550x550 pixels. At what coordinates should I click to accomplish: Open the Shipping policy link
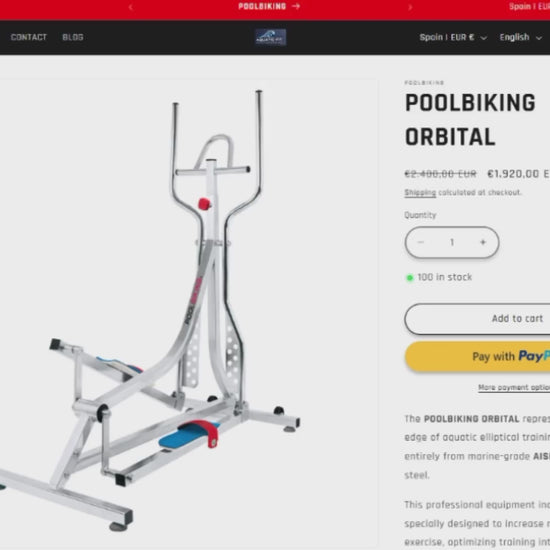[x=420, y=193]
